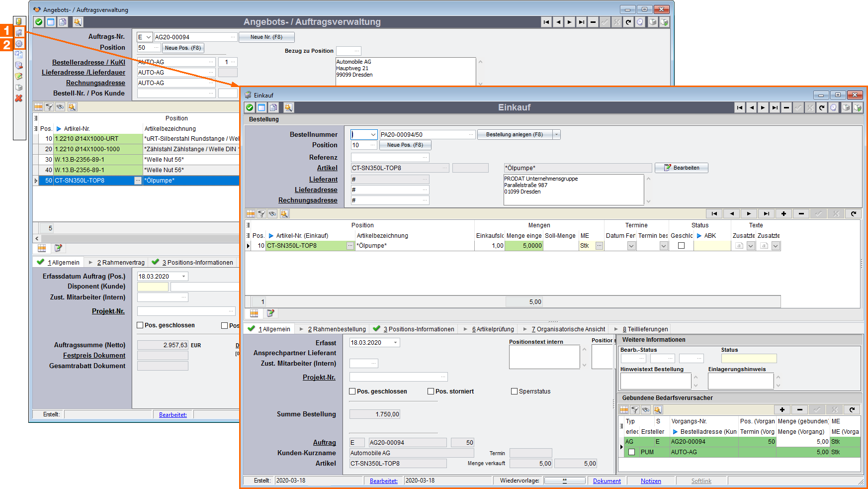Click the green checkmark confirm icon in Einkauf toolbar
This screenshot has height=489, width=868.
pyautogui.click(x=250, y=107)
